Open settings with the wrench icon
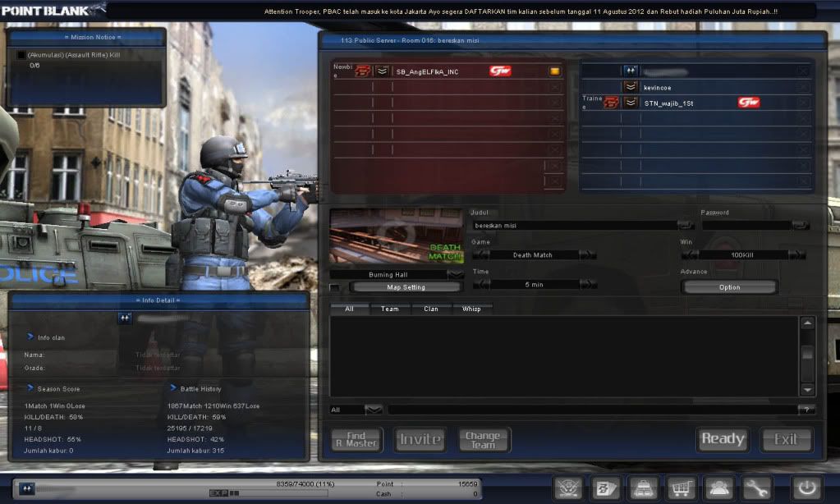Screen dimensions: 840x504 click(x=756, y=488)
